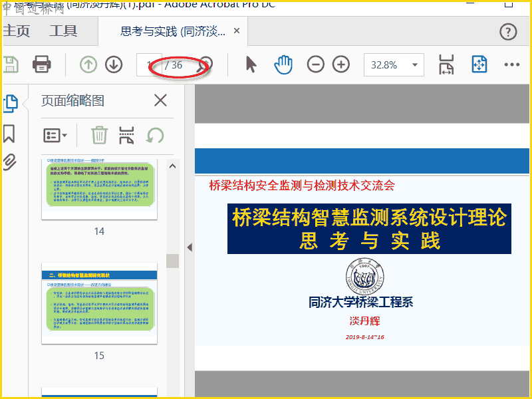Screen dimensions: 532x399
Task: Click the thumbnail panel print pages icon
Action: point(126,135)
